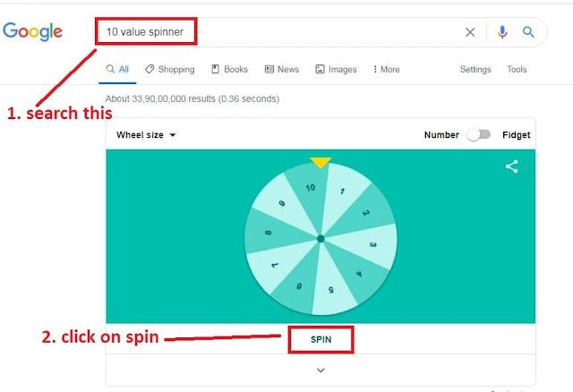Screen dimensions: 573x392
Task: Start voice search with microphone icon
Action: coord(502,32)
